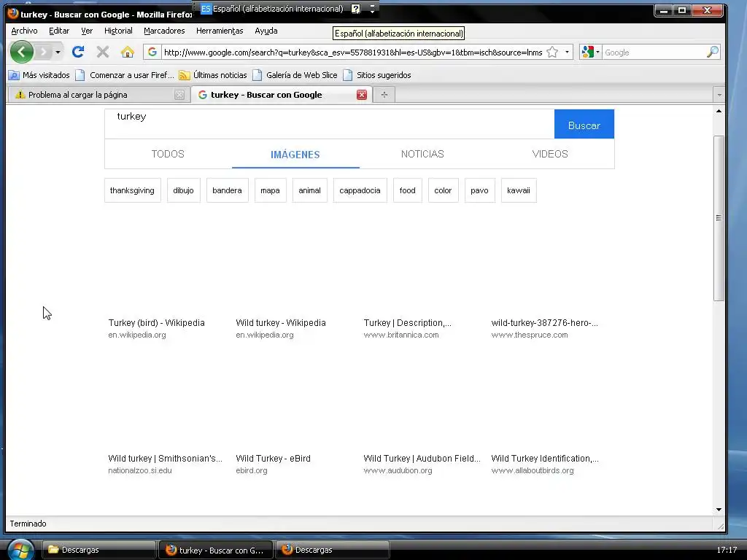
Task: Open the list all tabs dropdown
Action: (719, 95)
